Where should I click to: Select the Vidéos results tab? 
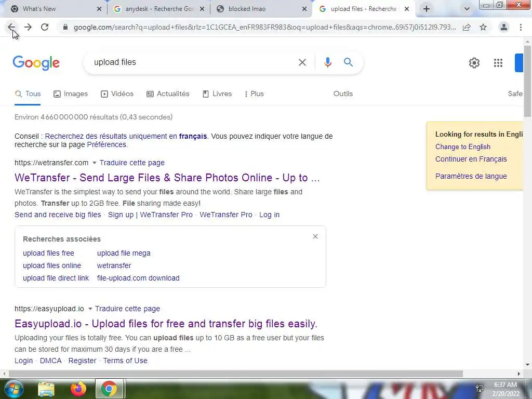pos(117,94)
